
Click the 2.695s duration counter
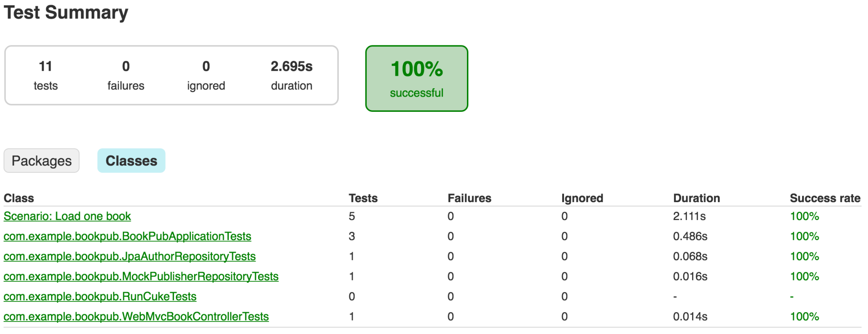(292, 75)
